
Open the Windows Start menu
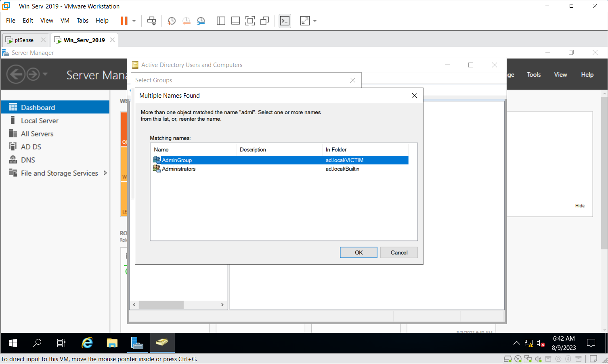[13, 343]
